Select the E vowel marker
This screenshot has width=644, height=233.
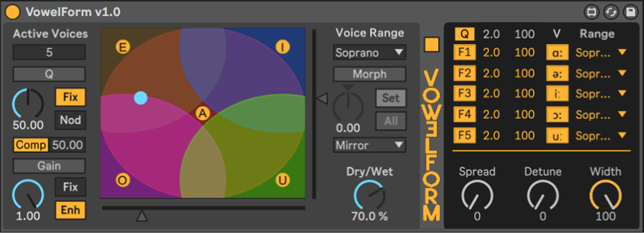[x=123, y=47]
